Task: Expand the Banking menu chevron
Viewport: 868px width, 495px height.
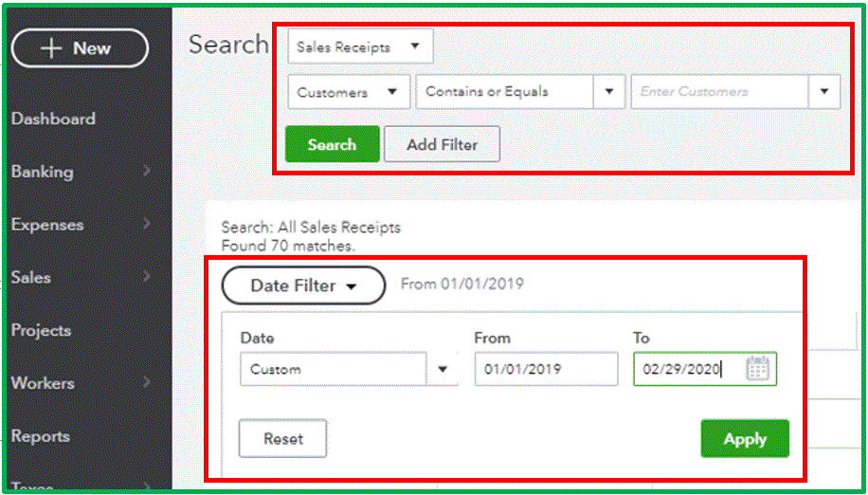Action: [146, 172]
